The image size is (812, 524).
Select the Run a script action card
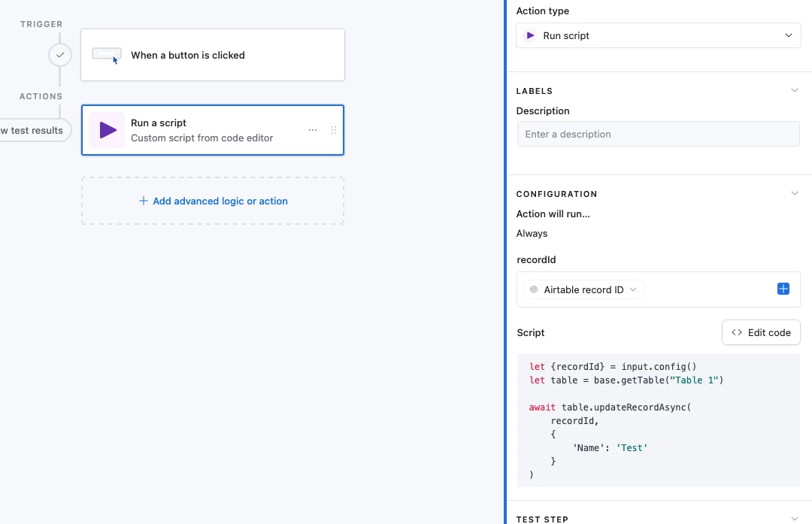pyautogui.click(x=213, y=130)
